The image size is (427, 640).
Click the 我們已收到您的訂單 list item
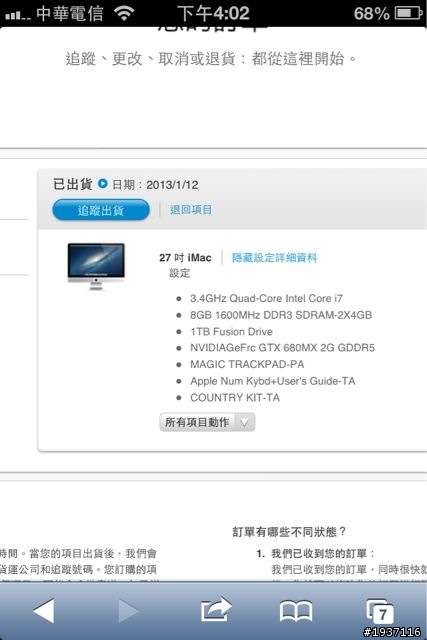[322, 553]
